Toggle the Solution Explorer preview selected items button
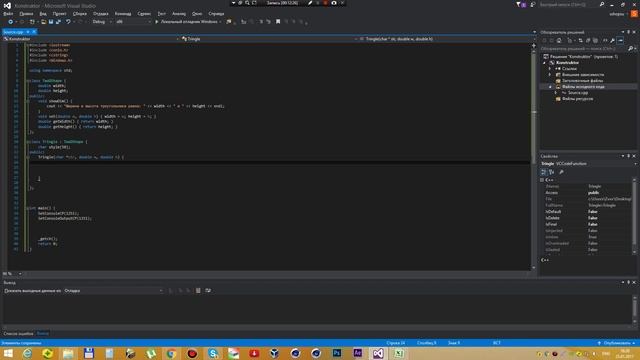The image size is (640, 360). (x=620, y=40)
